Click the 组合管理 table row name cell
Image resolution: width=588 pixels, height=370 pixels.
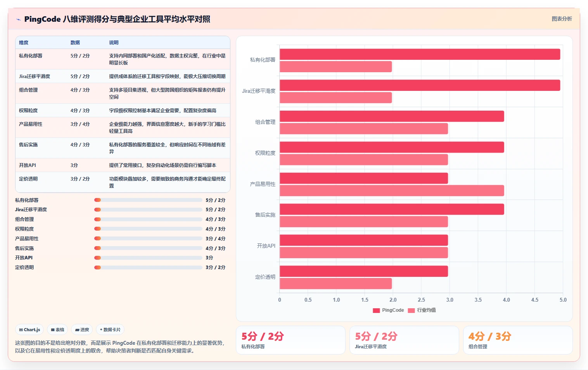pos(28,90)
